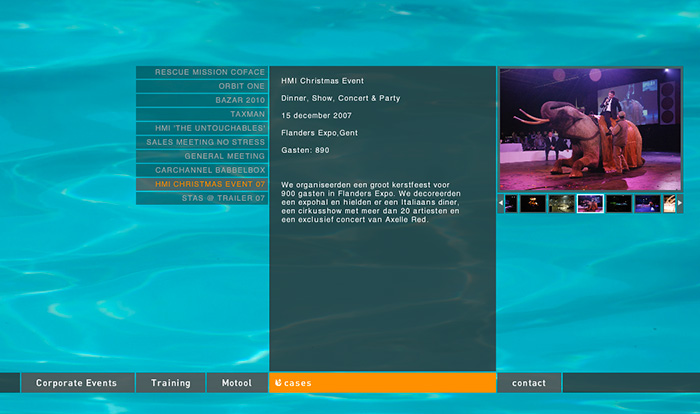View the HMI 'The Untouchables' case
The image size is (700, 414).
(202, 128)
